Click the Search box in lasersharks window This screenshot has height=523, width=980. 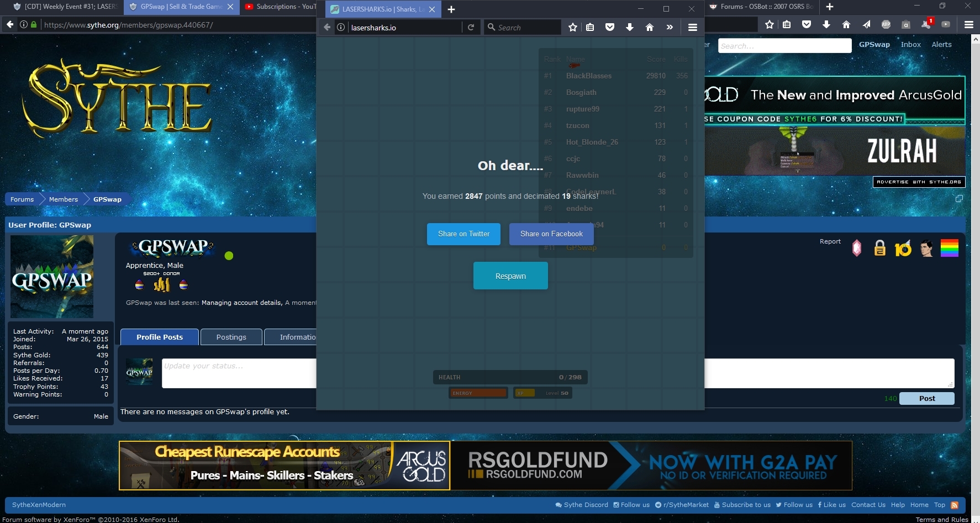point(523,27)
